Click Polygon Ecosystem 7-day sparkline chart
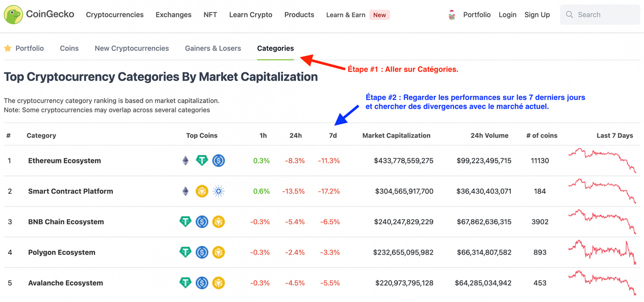This screenshot has height=302, width=644. 602,252
